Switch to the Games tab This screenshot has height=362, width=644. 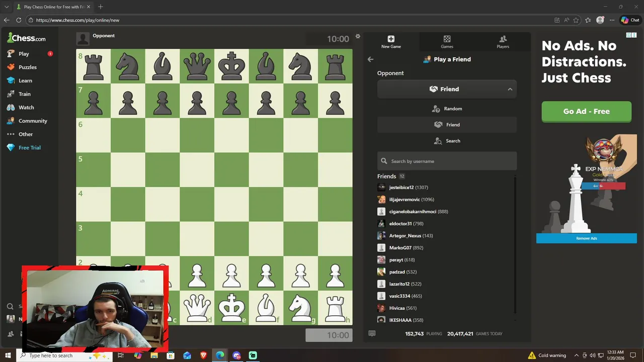tap(447, 42)
